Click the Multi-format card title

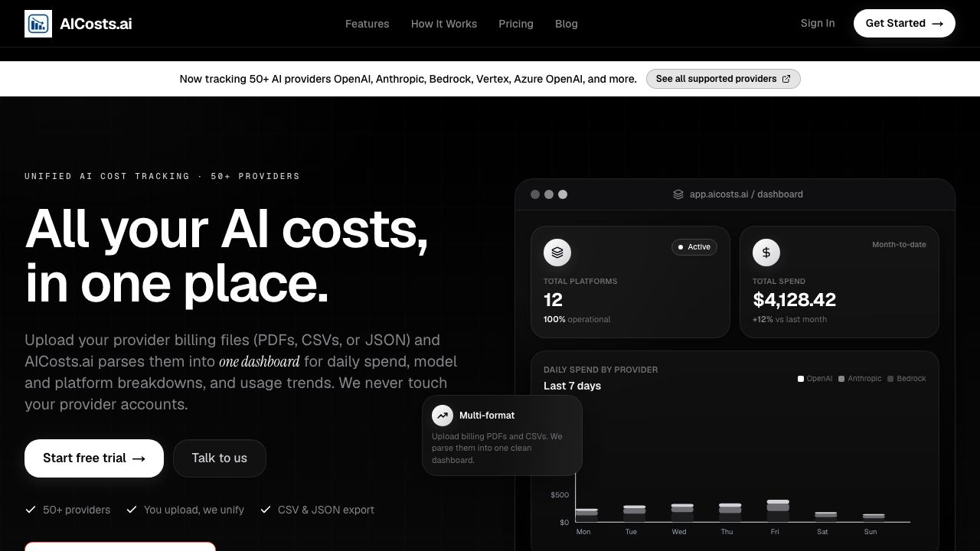[487, 416]
